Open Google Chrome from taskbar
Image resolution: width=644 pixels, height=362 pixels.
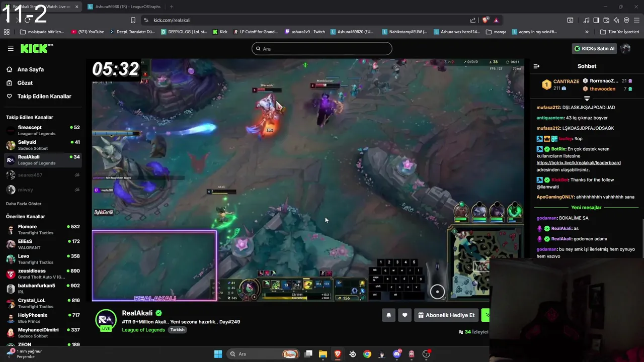367,354
